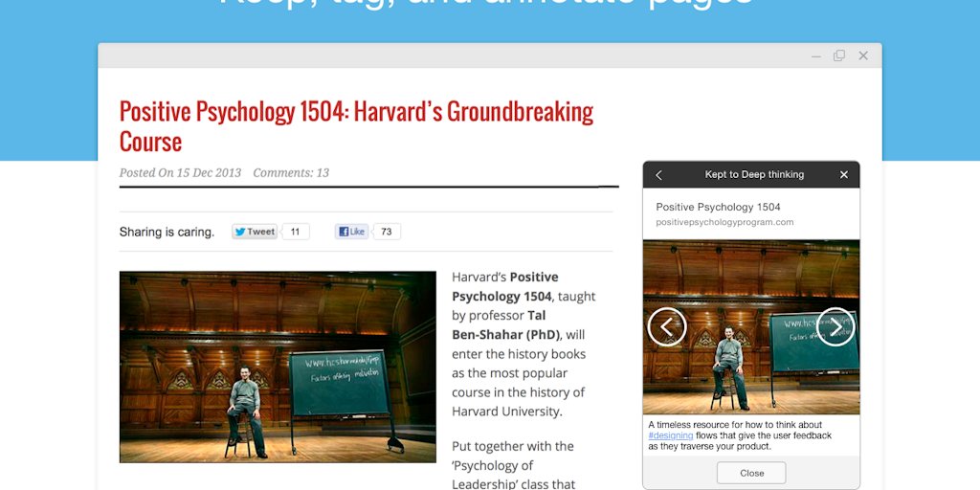Show next image with right circle arrow

click(835, 327)
